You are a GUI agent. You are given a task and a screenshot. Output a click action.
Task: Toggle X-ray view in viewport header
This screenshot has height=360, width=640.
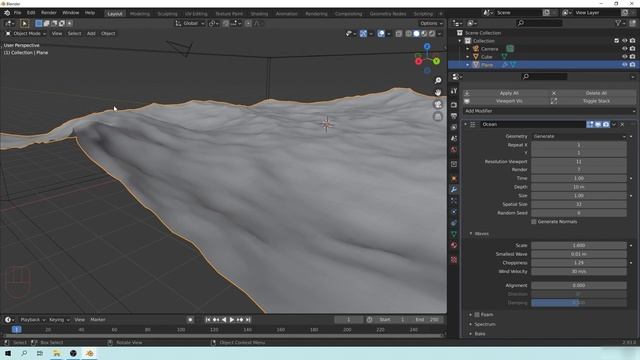(399, 33)
